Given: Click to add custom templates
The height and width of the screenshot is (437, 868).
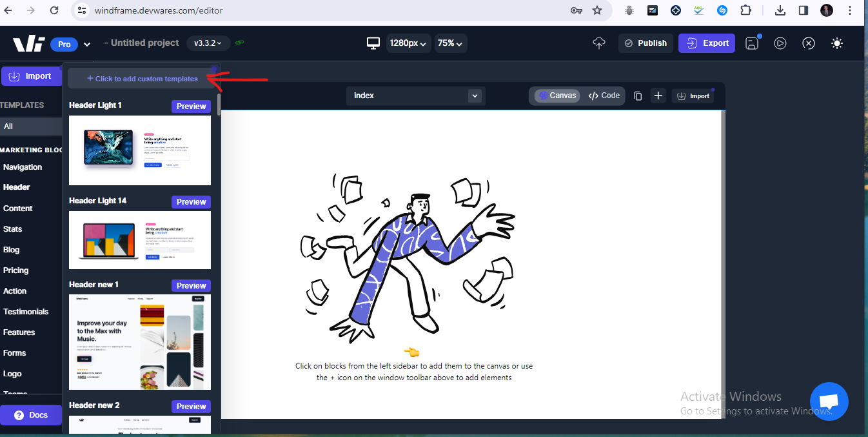Looking at the screenshot, I should pyautogui.click(x=143, y=79).
